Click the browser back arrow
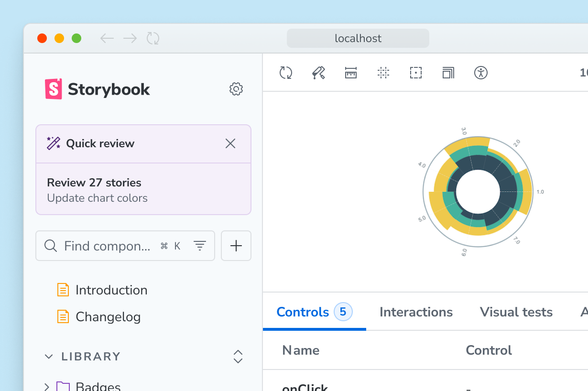The height and width of the screenshot is (391, 588). tap(107, 38)
